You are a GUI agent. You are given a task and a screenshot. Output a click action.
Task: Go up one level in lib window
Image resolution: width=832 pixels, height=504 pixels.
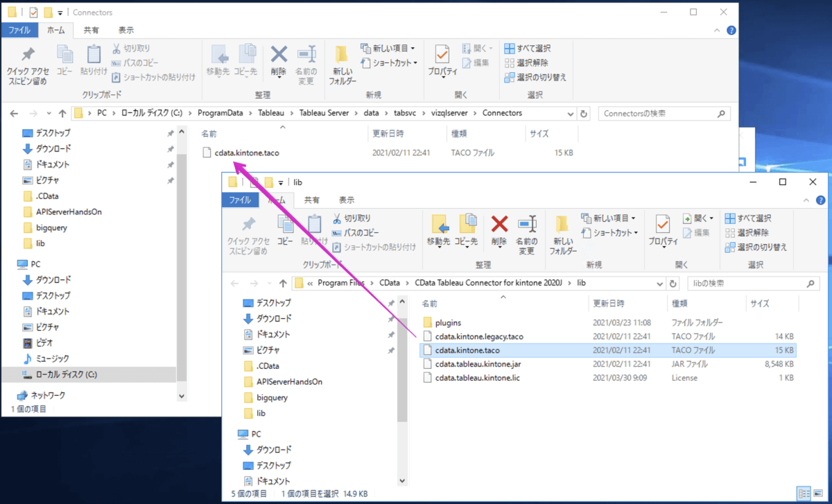click(x=283, y=284)
